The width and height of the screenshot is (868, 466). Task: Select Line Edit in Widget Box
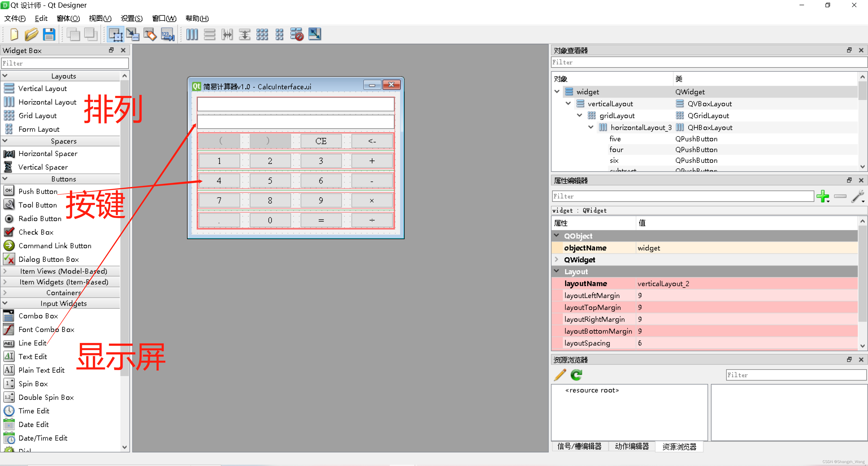tap(32, 343)
